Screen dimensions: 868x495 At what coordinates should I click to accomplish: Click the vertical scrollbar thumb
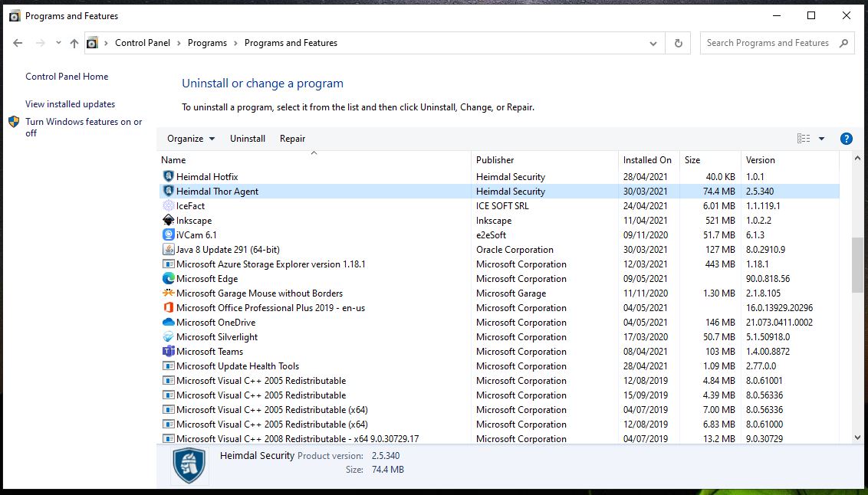[857, 265]
